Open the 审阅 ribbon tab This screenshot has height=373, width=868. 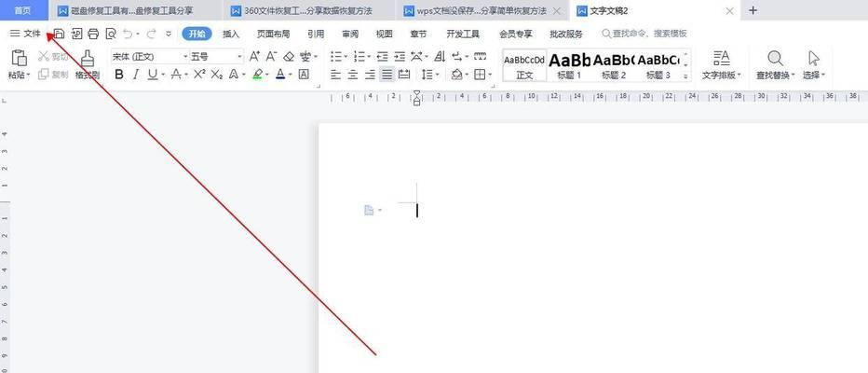(x=350, y=34)
